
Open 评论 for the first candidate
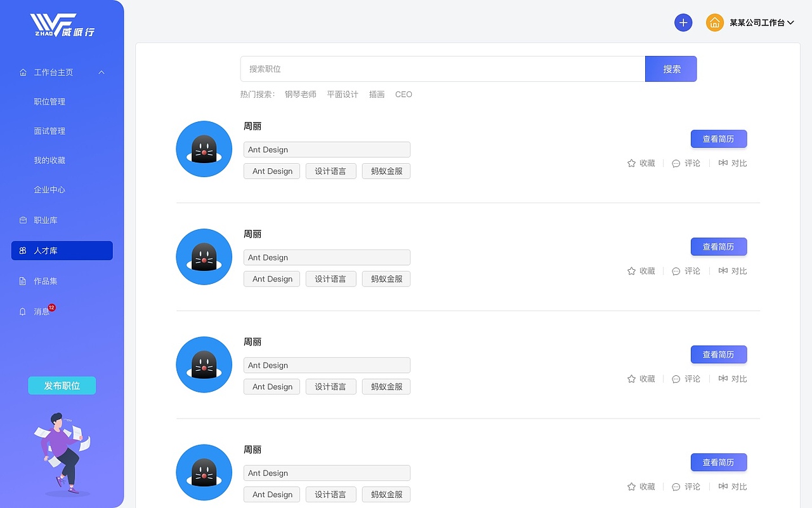pos(686,163)
